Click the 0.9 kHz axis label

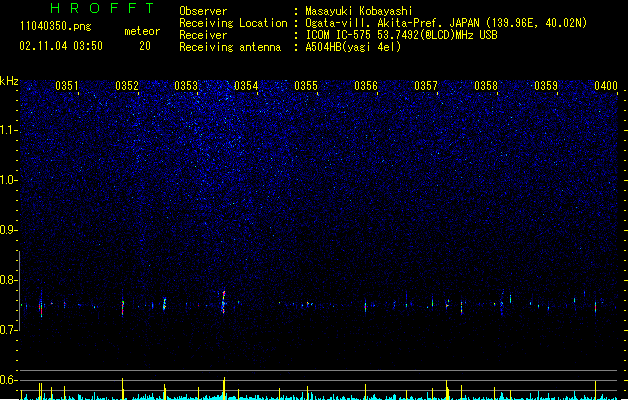(8, 230)
